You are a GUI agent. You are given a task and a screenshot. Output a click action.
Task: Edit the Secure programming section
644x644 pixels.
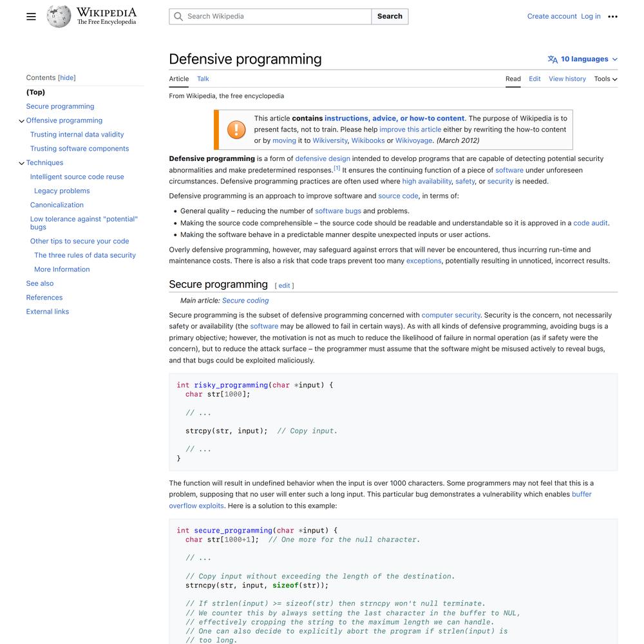[284, 285]
